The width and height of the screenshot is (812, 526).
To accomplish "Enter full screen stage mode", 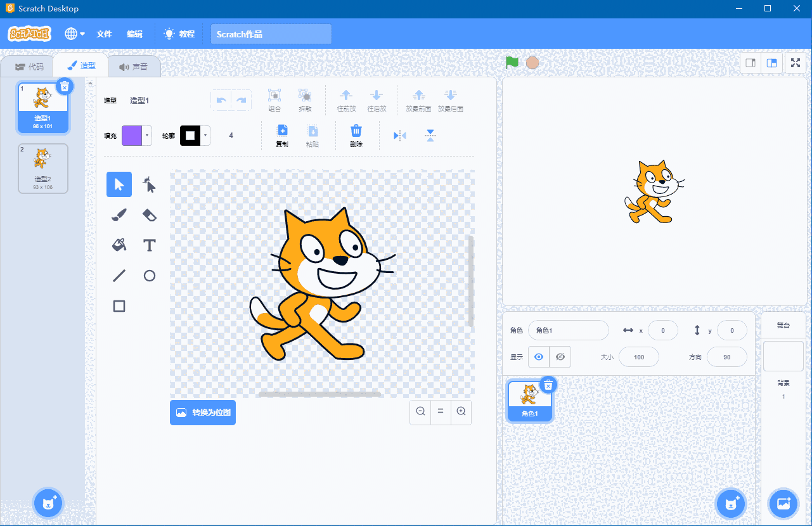I will (x=796, y=63).
